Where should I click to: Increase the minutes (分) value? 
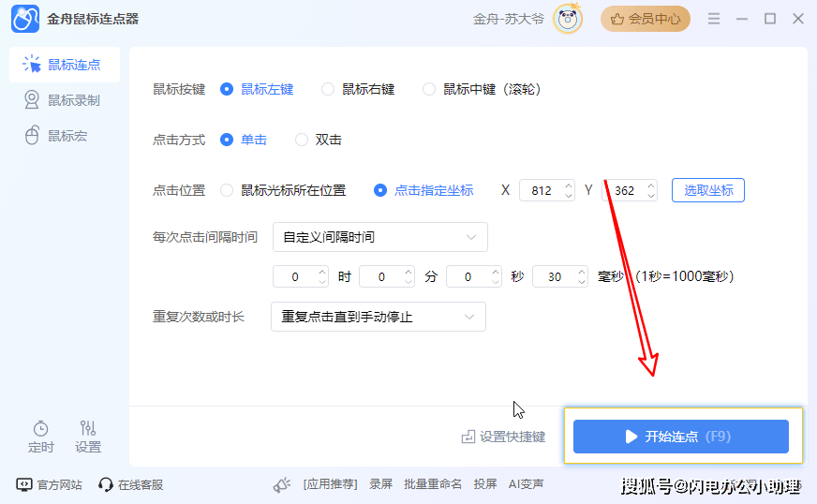(408, 272)
